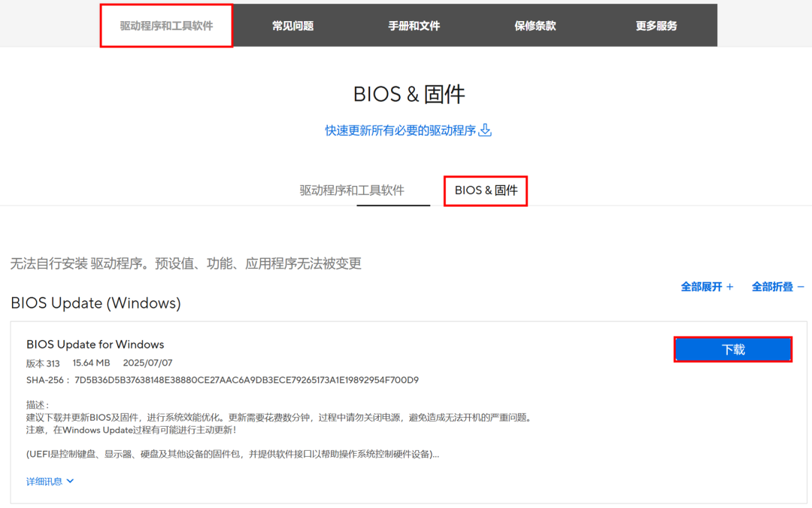The image size is (812, 508).
Task: Expand the 详细讯息 details section
Action: click(45, 482)
